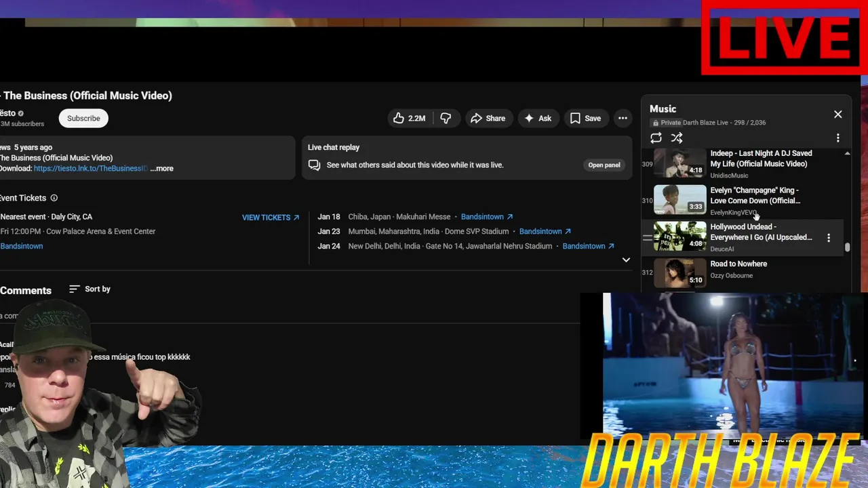Click the playlist scrollbar thumb
868x488 pixels.
pos(847,247)
